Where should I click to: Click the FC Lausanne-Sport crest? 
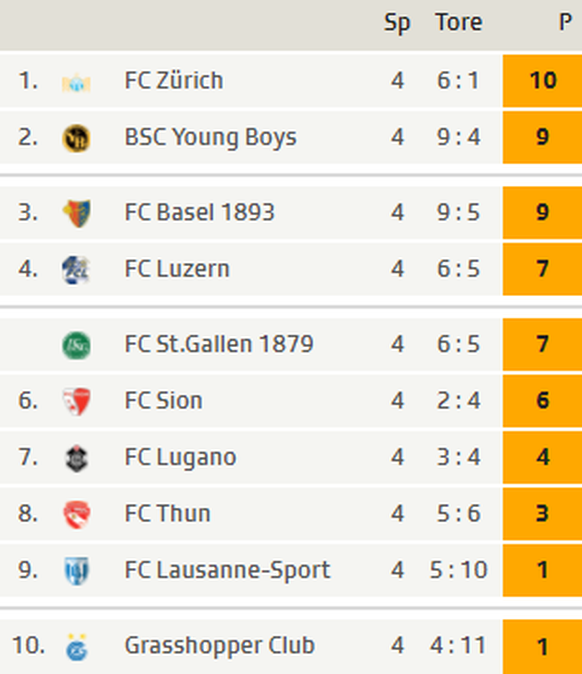(x=77, y=571)
